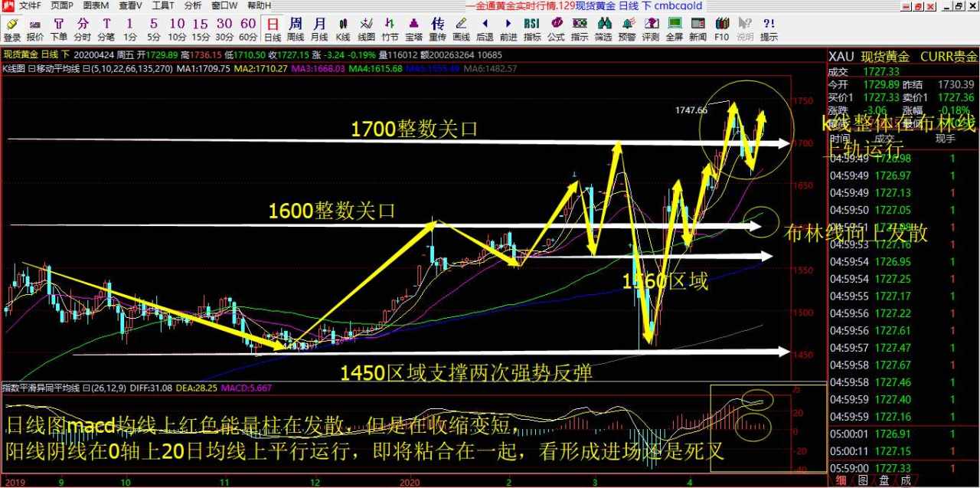Click the CURR贵金 label in quote panel

click(x=949, y=57)
